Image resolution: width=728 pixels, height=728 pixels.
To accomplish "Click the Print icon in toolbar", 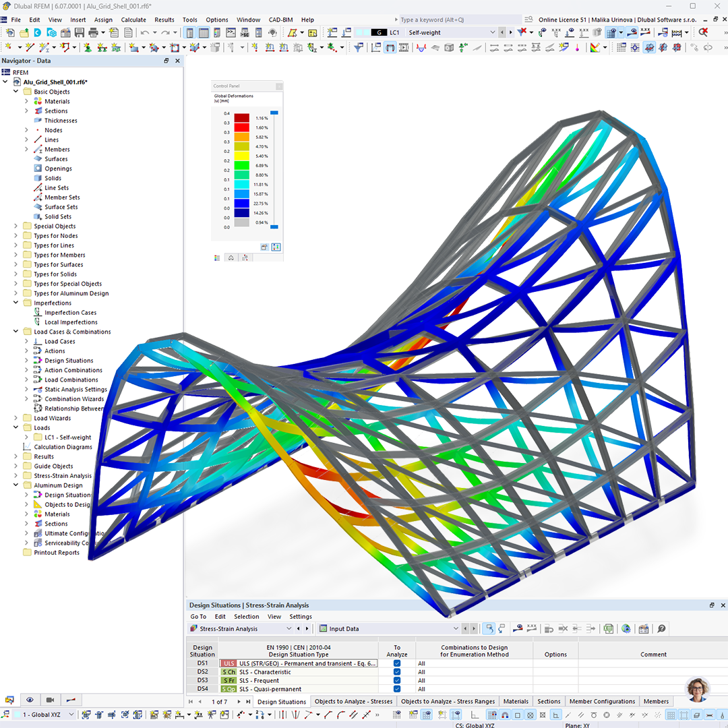I will click(93, 32).
